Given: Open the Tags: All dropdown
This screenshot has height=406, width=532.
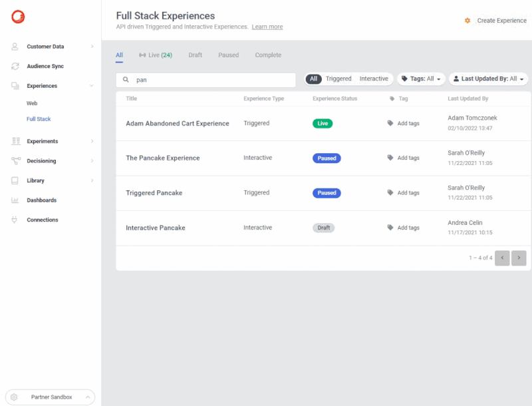Looking at the screenshot, I should 422,79.
